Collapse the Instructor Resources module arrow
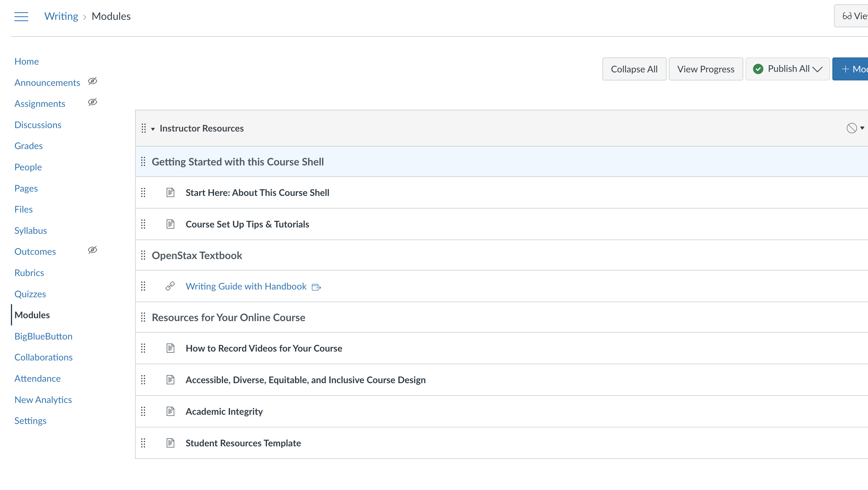Image resolution: width=868 pixels, height=490 pixels. pos(153,129)
